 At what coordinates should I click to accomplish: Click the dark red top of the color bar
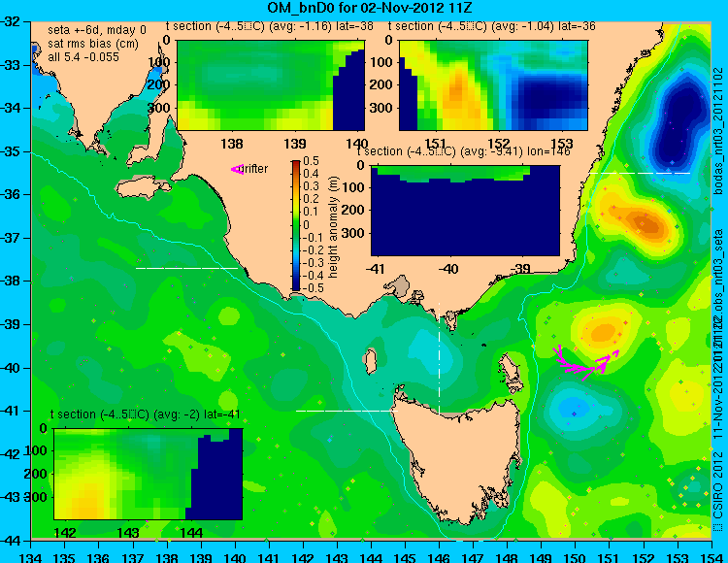296,164
